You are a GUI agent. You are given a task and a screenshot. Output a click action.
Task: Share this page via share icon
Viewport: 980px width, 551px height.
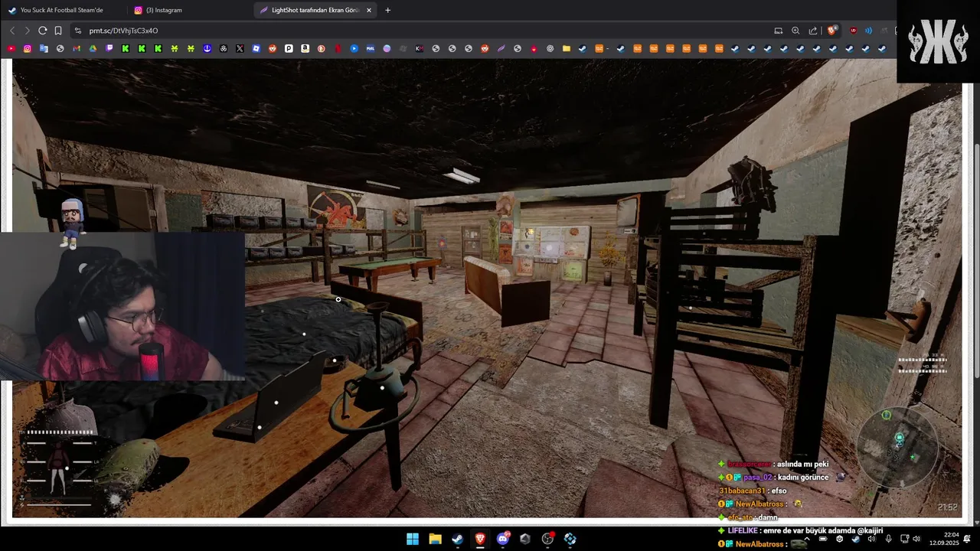813,31
